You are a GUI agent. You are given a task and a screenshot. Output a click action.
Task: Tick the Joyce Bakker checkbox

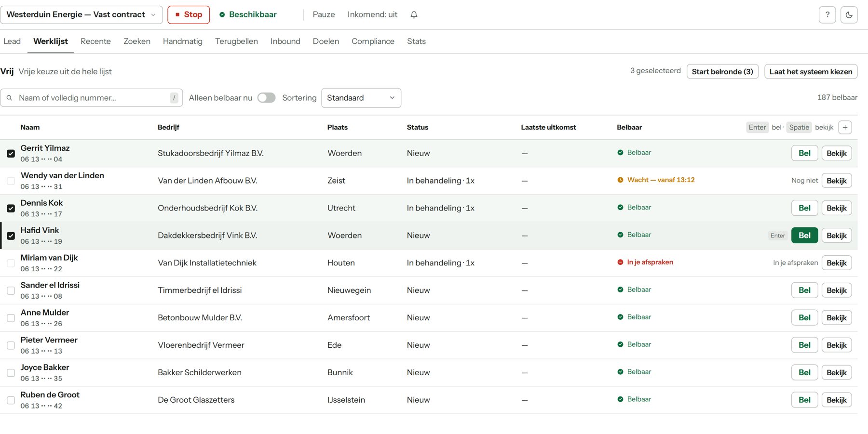click(x=11, y=373)
